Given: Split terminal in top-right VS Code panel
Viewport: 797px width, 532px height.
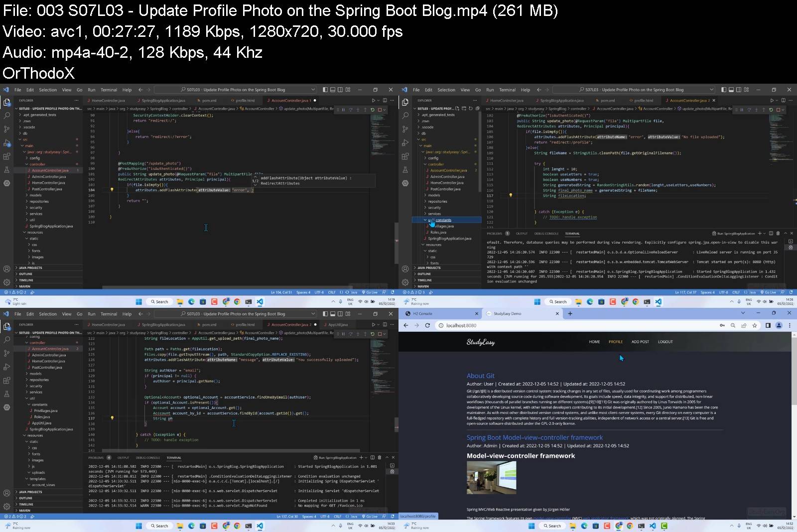Looking at the screenshot, I should click(771, 233).
